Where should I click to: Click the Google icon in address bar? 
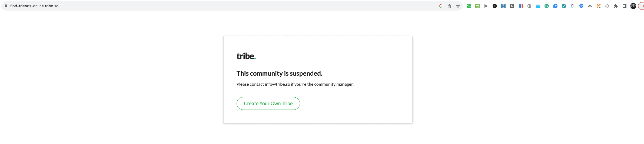pyautogui.click(x=440, y=6)
